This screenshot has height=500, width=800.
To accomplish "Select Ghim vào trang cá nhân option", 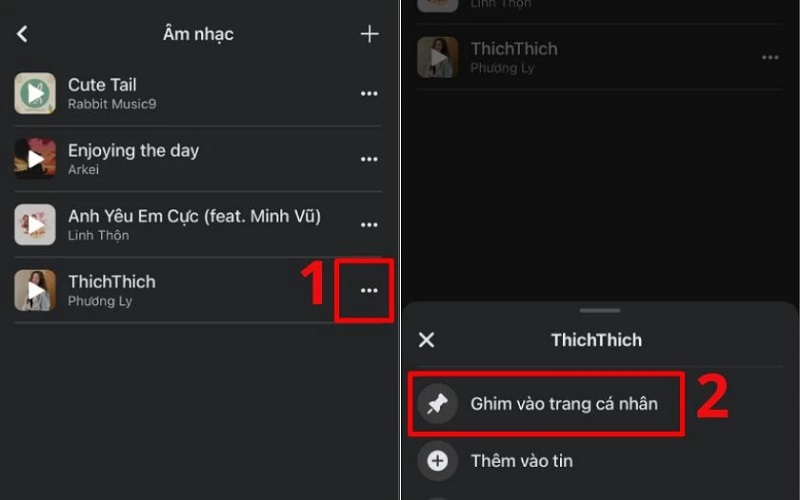I will tap(564, 404).
